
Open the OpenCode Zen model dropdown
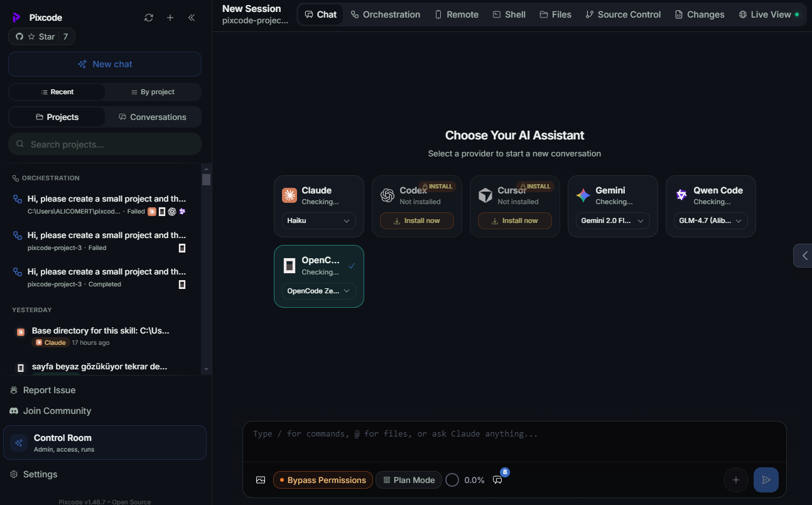[319, 291]
